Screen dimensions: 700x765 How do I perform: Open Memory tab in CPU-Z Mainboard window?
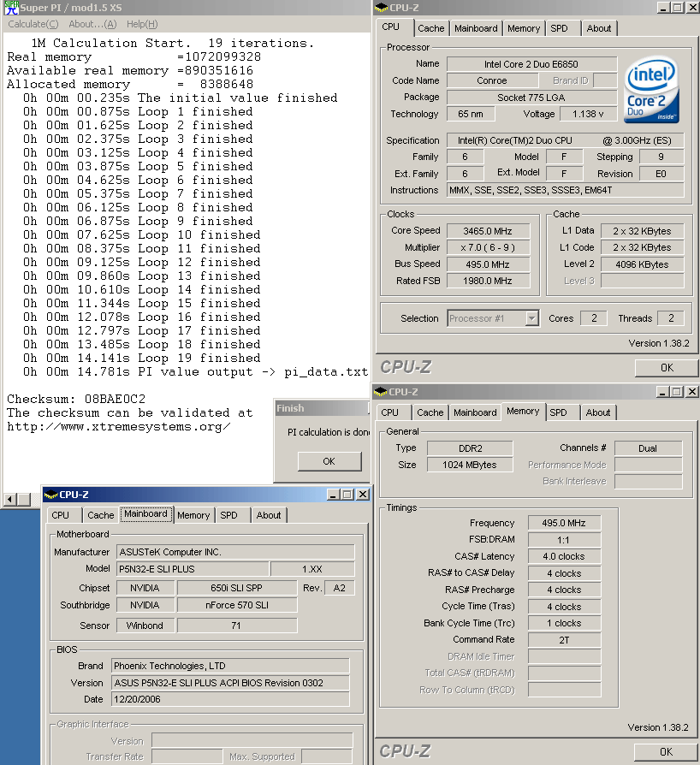coord(193,515)
